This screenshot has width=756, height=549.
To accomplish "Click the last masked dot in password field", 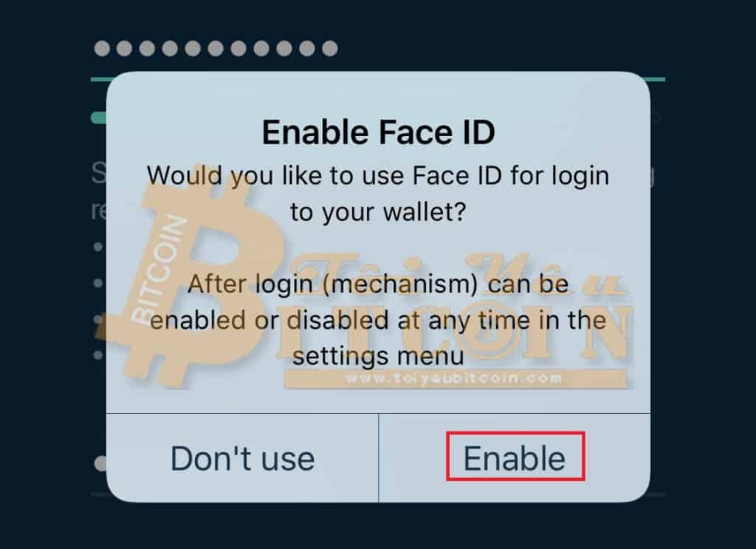I will tap(330, 48).
